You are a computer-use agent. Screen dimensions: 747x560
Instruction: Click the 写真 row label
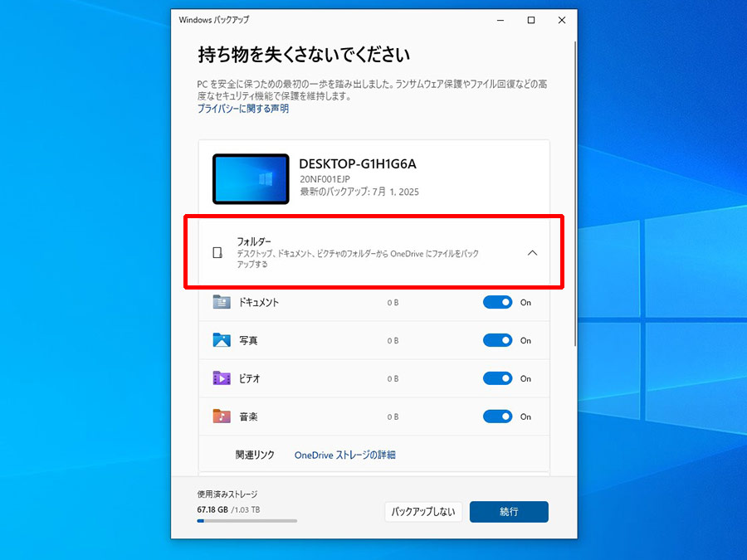[248, 340]
